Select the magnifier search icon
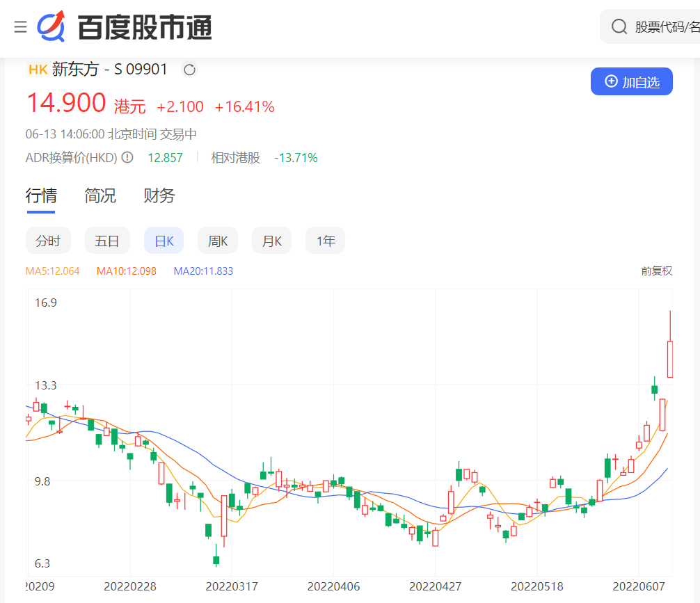Screen dimensions: 700x603 pyautogui.click(x=619, y=26)
